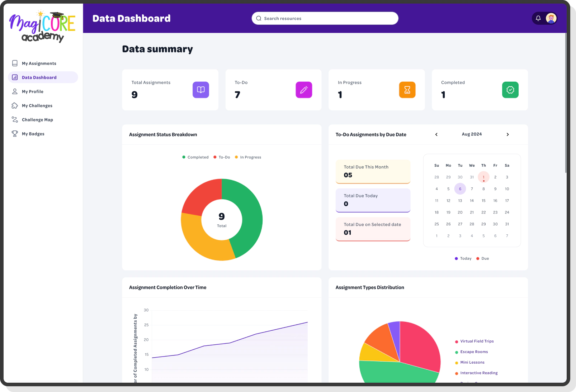Viewport: 576px width, 392px height.
Task: Click the My Challenges puzzle icon
Action: click(15, 105)
